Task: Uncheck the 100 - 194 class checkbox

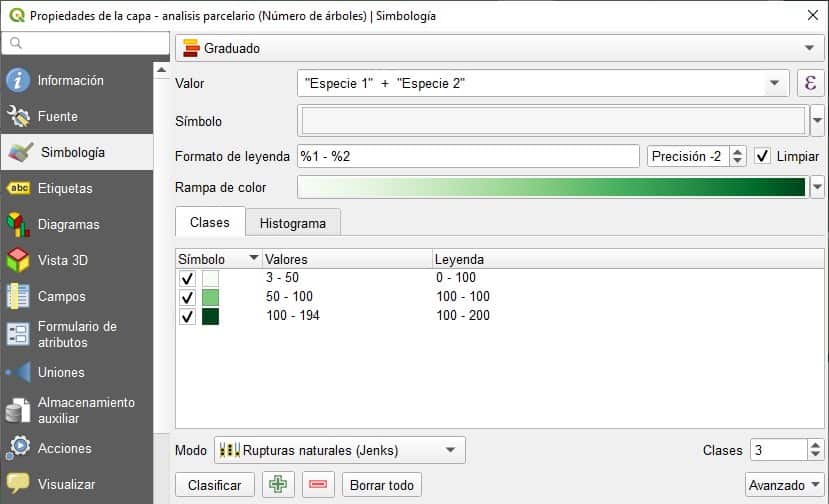Action: click(187, 317)
